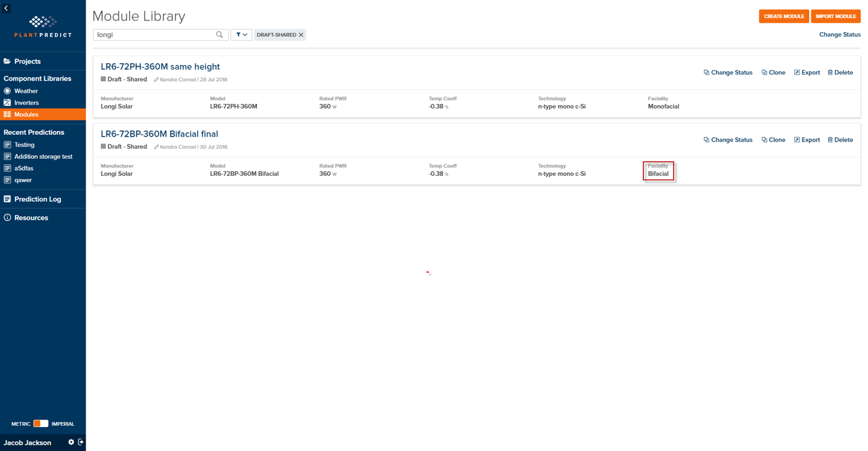Open the Prediction Log
Screen dimensions: 868x451
coord(38,199)
